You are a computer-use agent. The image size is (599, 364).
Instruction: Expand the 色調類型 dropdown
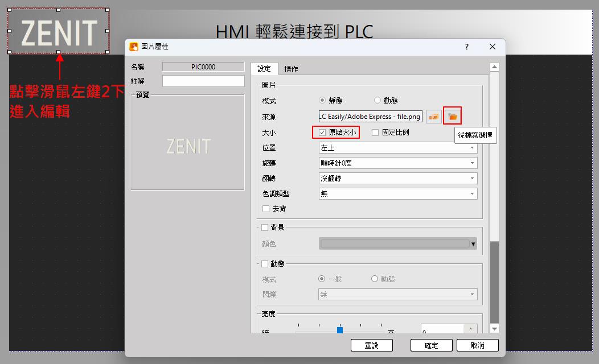[397, 194]
